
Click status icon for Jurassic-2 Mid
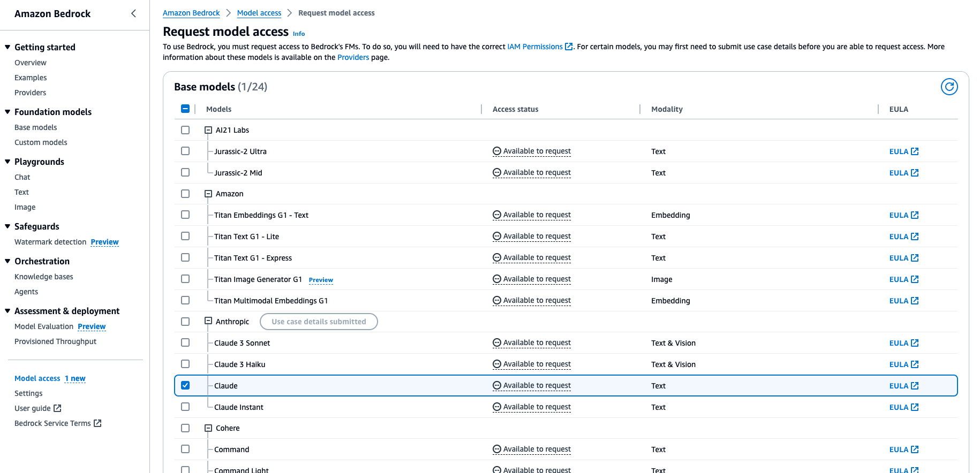(x=497, y=173)
